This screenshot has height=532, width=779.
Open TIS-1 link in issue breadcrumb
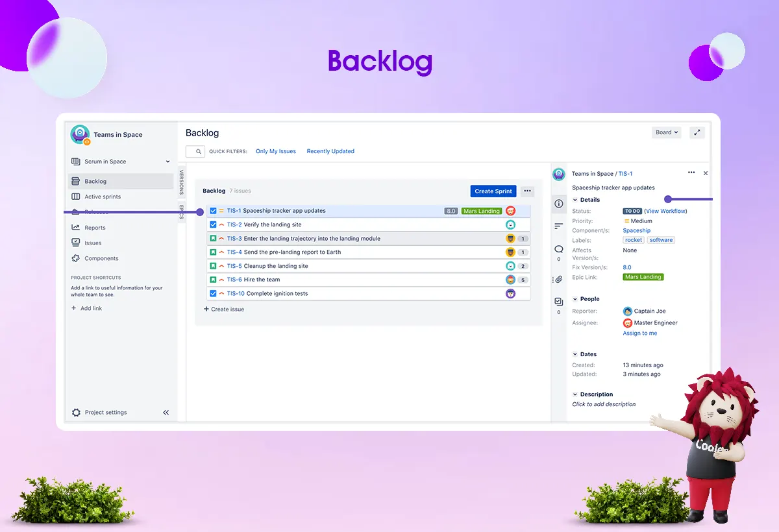(x=625, y=174)
